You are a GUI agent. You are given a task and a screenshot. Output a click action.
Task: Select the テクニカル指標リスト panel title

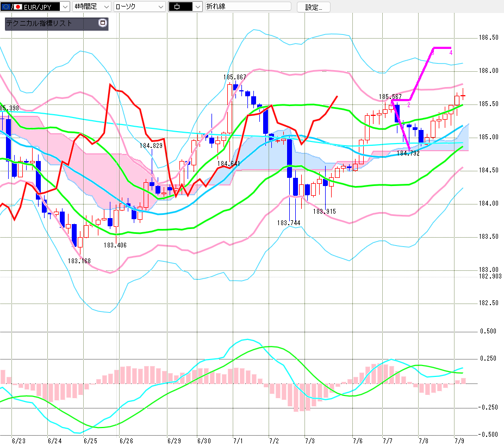tap(39, 23)
